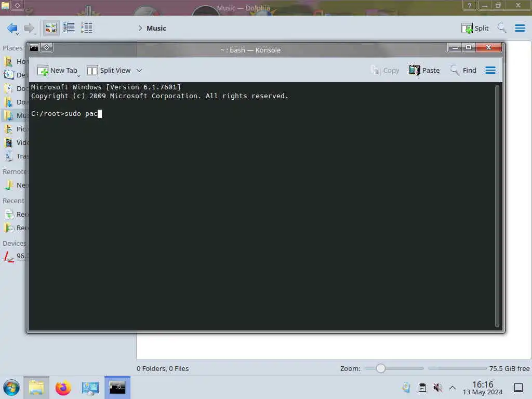Switch Dolphin to icons view mode
Image resolution: width=532 pixels, height=399 pixels.
pos(51,28)
